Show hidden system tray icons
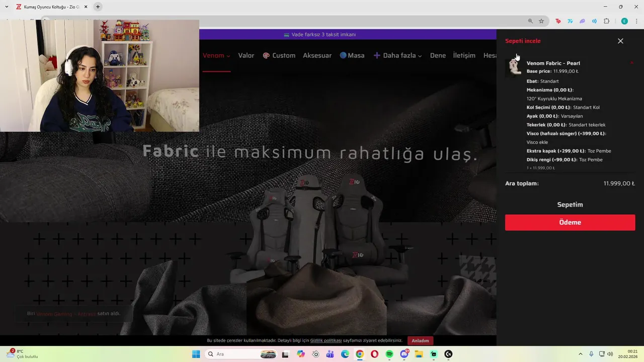Viewport: 644px width, 362px height. [580, 354]
